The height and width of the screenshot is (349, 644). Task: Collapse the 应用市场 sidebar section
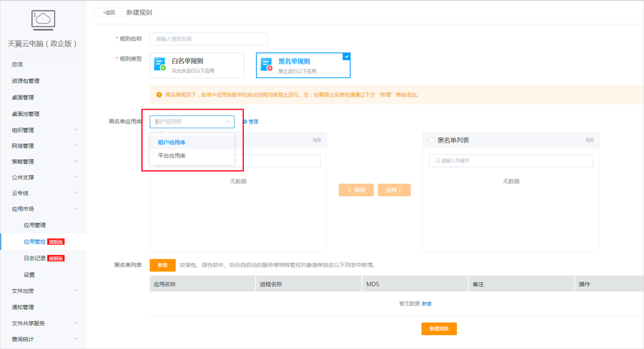click(26, 209)
